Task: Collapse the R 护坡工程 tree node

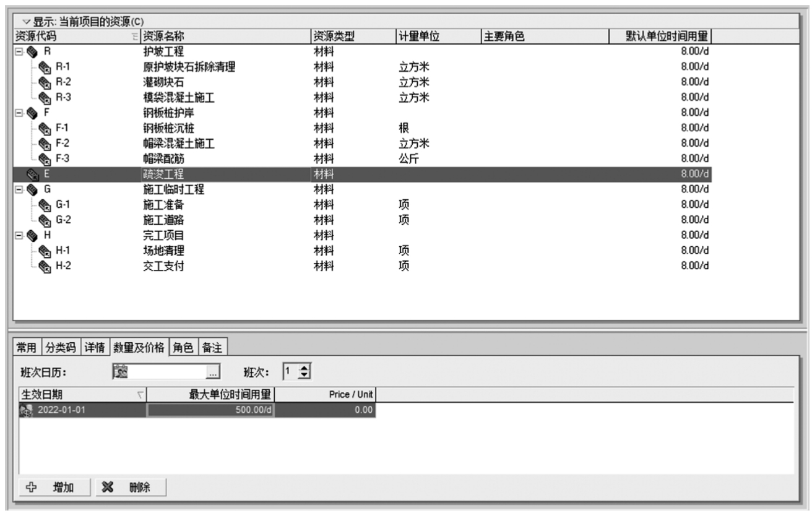Action: [17, 52]
